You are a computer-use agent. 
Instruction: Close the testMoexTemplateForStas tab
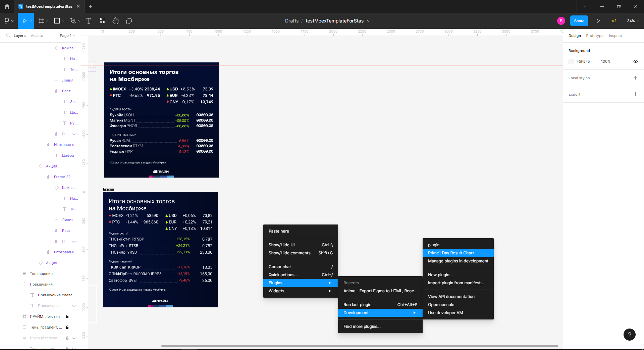tap(78, 6)
